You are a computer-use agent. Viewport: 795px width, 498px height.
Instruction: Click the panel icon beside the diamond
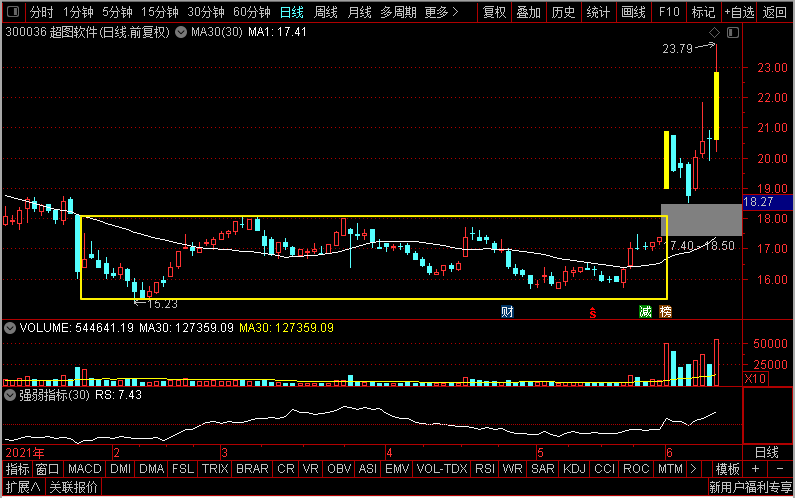(x=733, y=33)
